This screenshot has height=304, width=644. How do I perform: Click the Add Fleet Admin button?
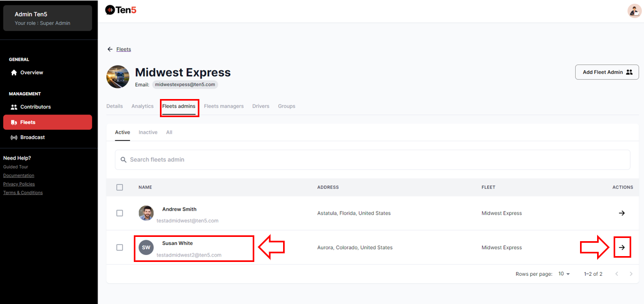[607, 72]
